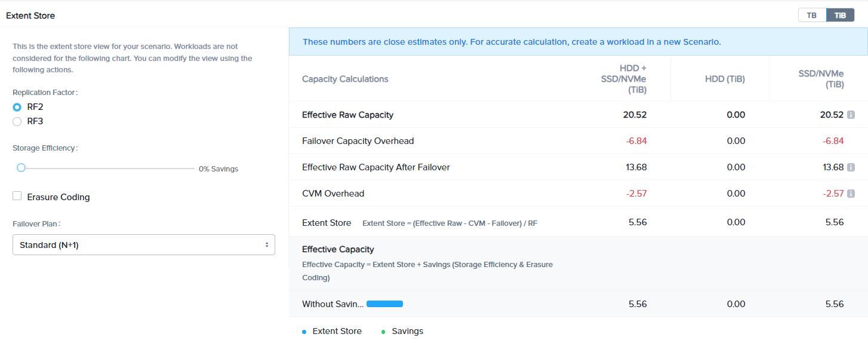This screenshot has height=340, width=868.
Task: Click the Extent Store legend label
Action: [337, 331]
